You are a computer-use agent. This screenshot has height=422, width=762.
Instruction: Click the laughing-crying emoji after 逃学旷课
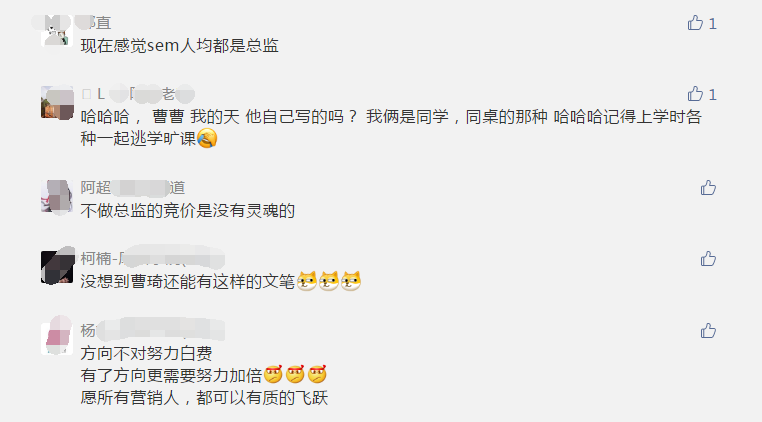pos(207,139)
